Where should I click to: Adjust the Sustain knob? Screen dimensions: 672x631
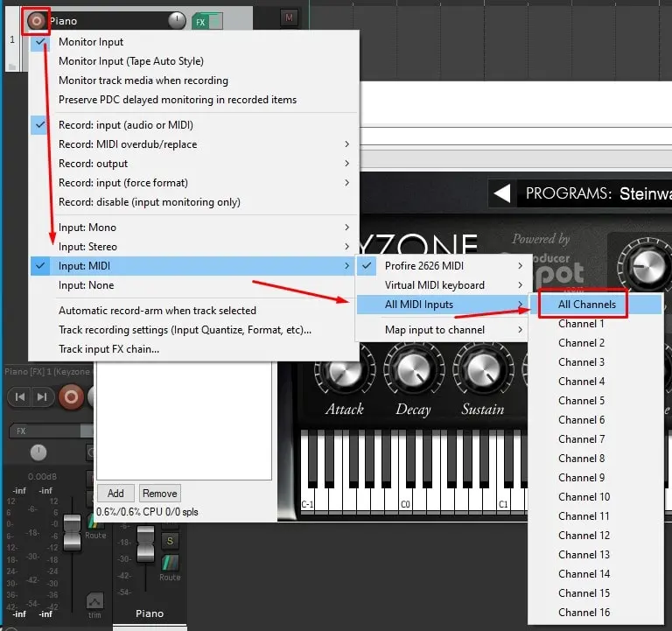tap(483, 369)
